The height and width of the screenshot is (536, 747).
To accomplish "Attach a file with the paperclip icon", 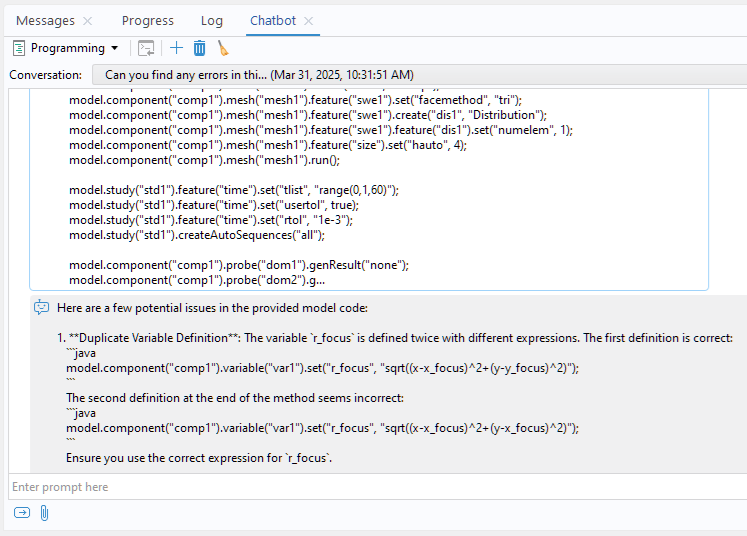I will point(45,513).
